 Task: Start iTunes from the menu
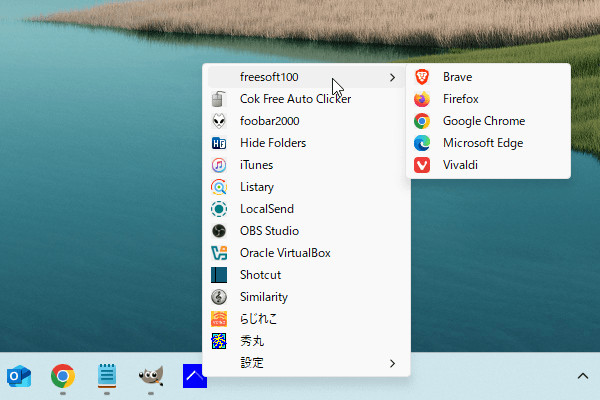point(306,165)
